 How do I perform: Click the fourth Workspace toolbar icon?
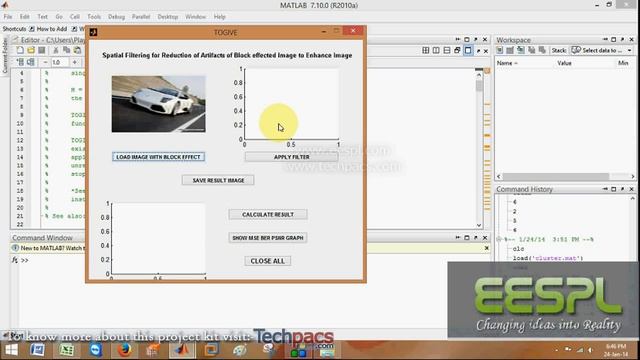click(531, 50)
